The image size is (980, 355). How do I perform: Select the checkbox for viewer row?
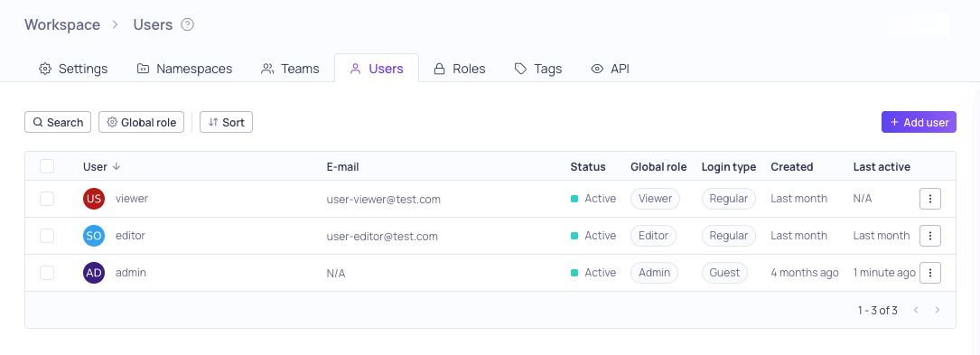click(47, 199)
